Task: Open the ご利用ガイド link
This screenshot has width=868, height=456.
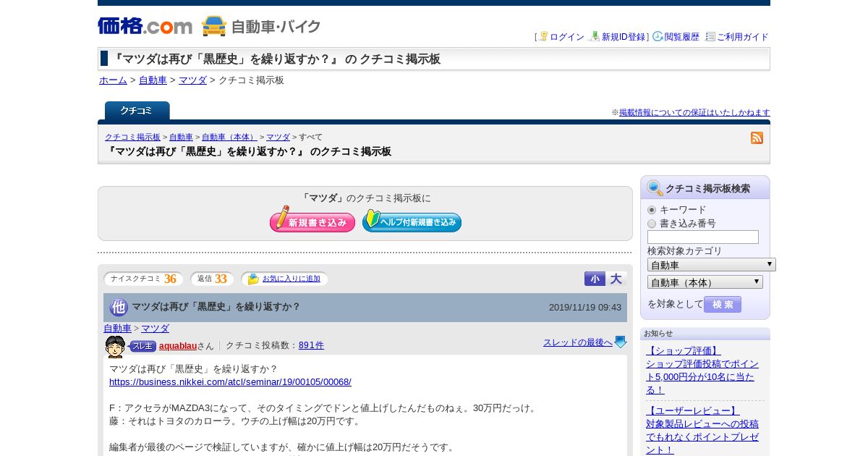Action: pos(743,37)
